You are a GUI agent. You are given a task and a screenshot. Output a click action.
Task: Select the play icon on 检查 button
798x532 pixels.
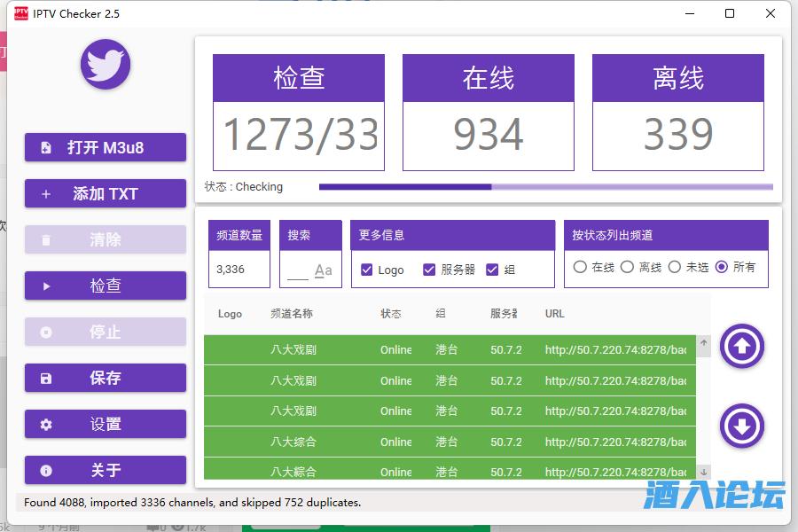(47, 286)
